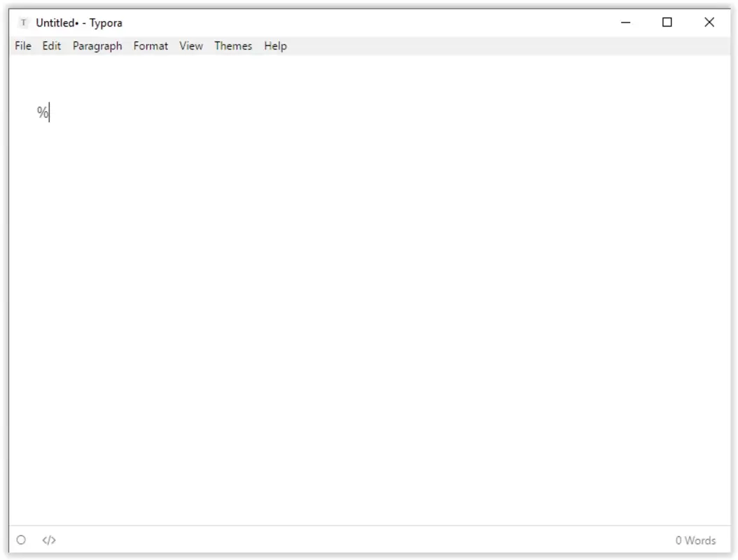Open the Edit menu
Image resolution: width=738 pixels, height=560 pixels.
tap(50, 45)
